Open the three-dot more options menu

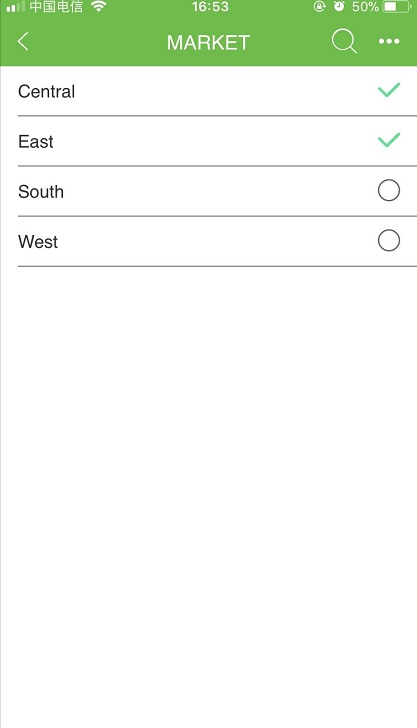pos(389,41)
